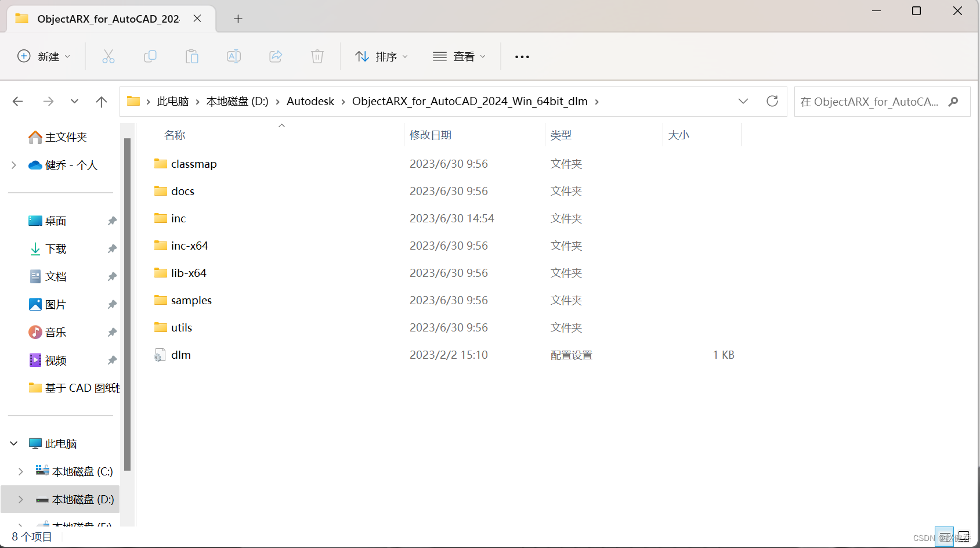Screen dimensions: 980x548
Task: Select the dlm configuration file icon
Action: pos(160,355)
